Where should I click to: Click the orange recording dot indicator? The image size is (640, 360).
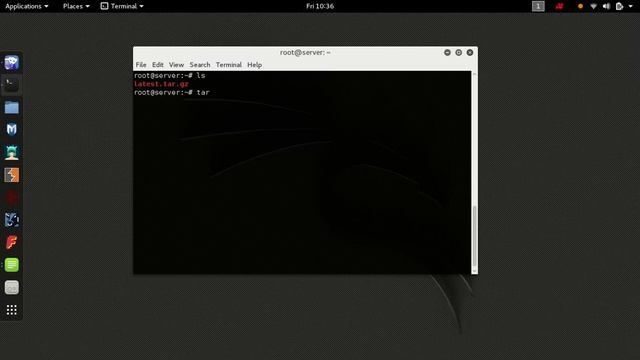click(x=580, y=6)
